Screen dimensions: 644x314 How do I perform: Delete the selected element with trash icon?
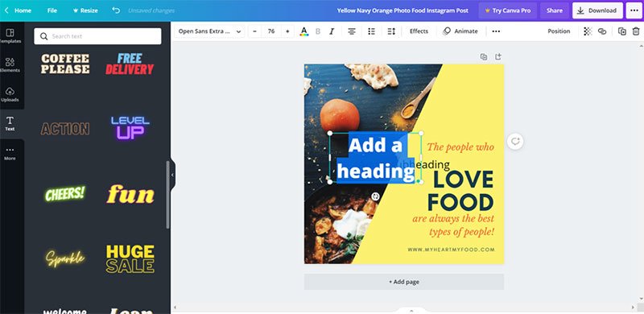(636, 31)
